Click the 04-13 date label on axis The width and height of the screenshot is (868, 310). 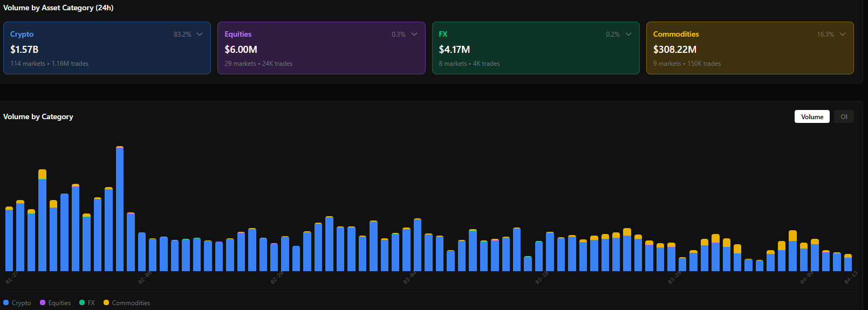(x=850, y=278)
